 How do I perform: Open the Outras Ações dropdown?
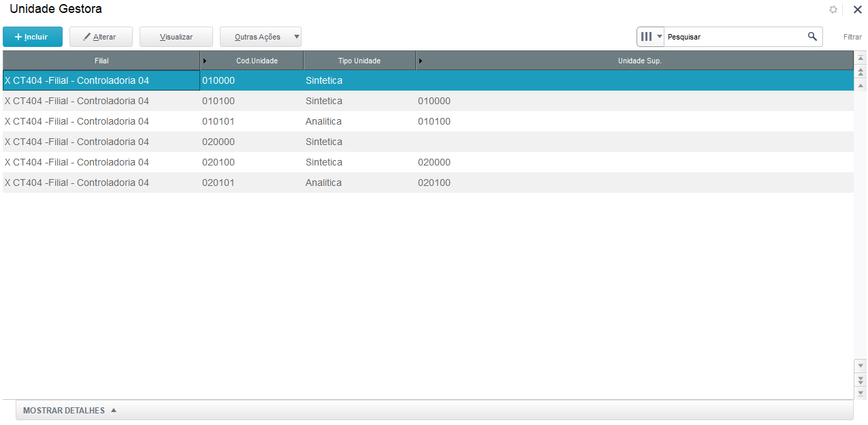coord(261,37)
